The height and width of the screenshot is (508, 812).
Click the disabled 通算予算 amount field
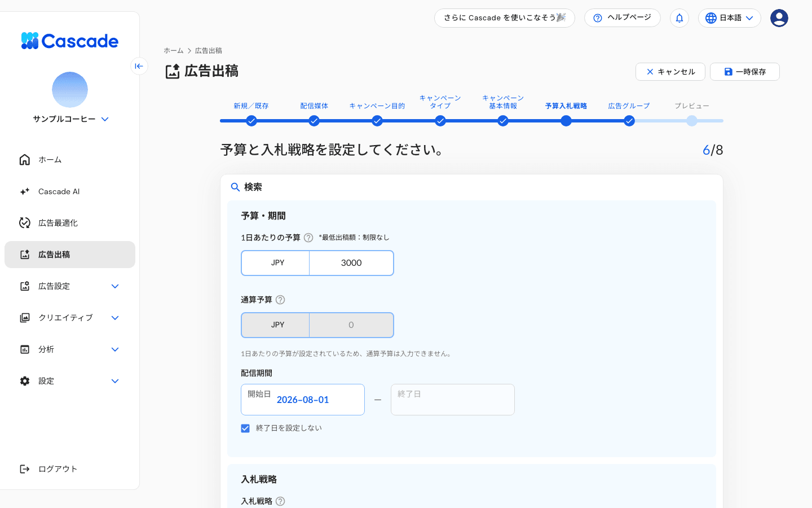point(351,325)
